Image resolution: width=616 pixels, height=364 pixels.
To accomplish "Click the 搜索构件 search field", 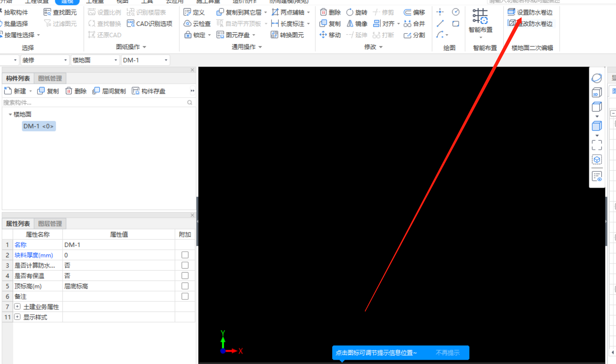I will (x=99, y=102).
